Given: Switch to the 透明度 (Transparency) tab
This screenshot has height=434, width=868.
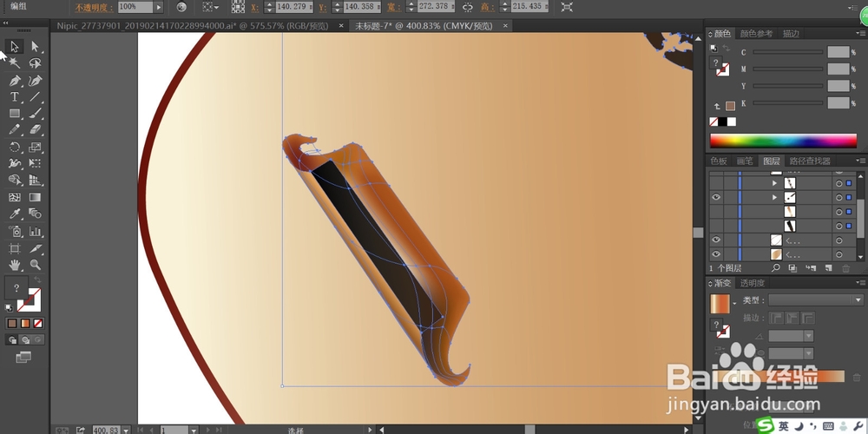Looking at the screenshot, I should pos(753,283).
